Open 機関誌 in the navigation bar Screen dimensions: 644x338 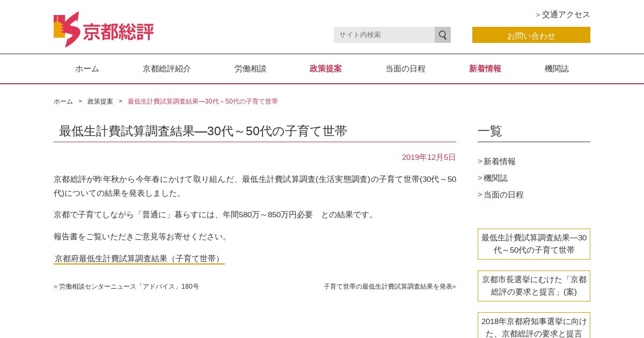click(557, 69)
